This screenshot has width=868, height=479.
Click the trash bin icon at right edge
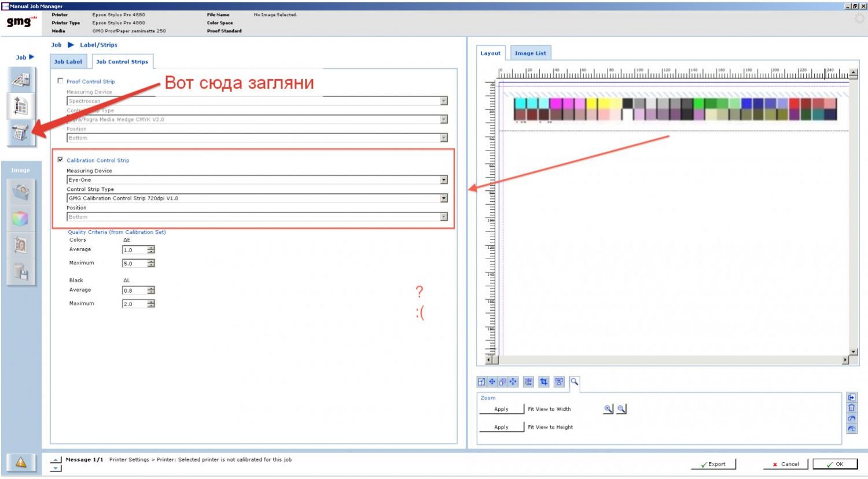pyautogui.click(x=851, y=408)
